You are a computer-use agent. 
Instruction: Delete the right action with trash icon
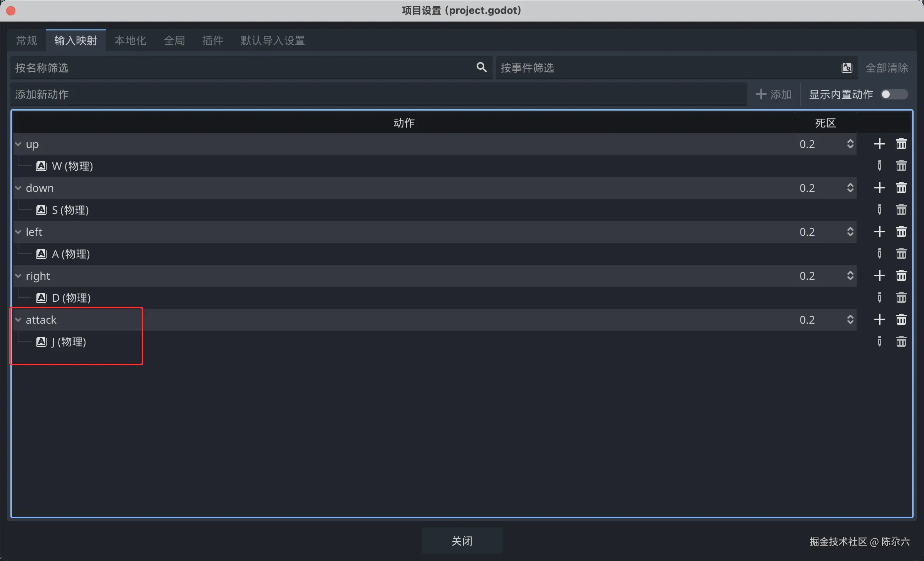pyautogui.click(x=901, y=276)
